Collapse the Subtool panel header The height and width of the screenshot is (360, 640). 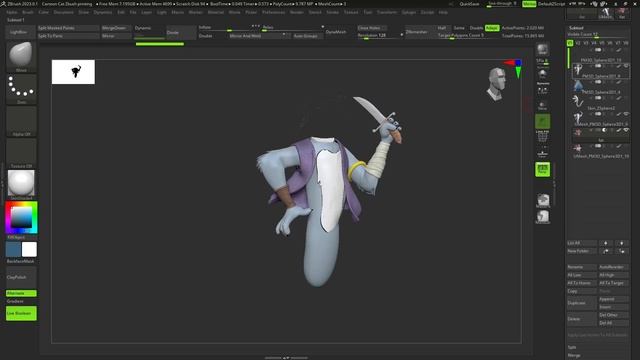pos(576,28)
